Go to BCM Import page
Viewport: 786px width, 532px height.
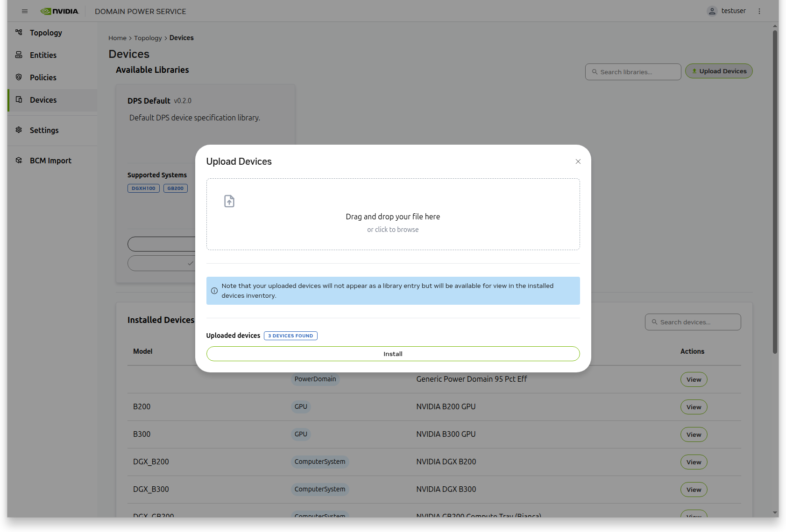[50, 161]
